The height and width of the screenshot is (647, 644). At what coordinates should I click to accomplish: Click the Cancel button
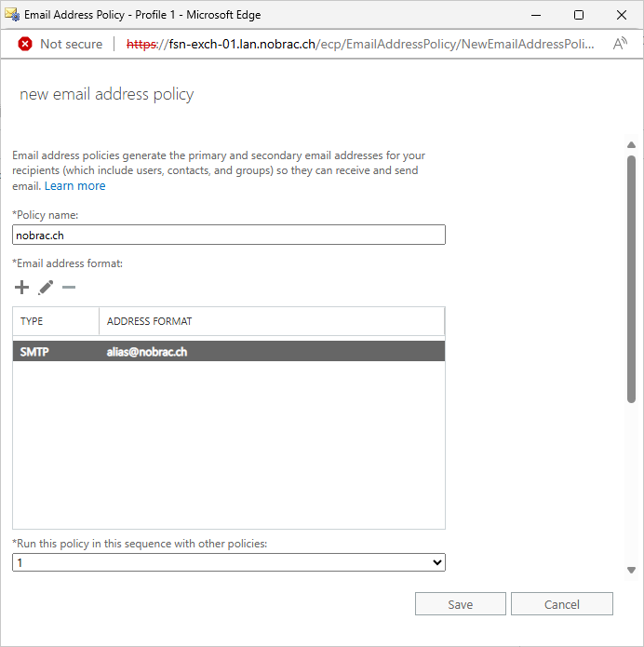[x=562, y=604]
